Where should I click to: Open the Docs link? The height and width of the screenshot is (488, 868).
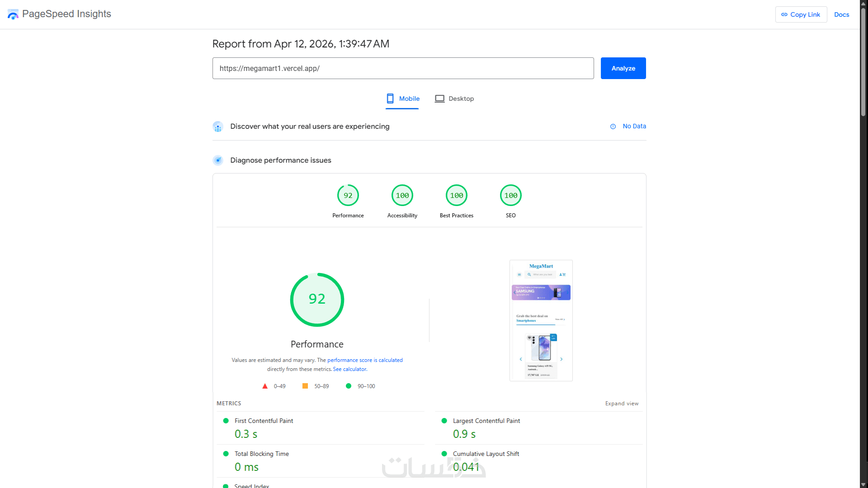tap(841, 14)
